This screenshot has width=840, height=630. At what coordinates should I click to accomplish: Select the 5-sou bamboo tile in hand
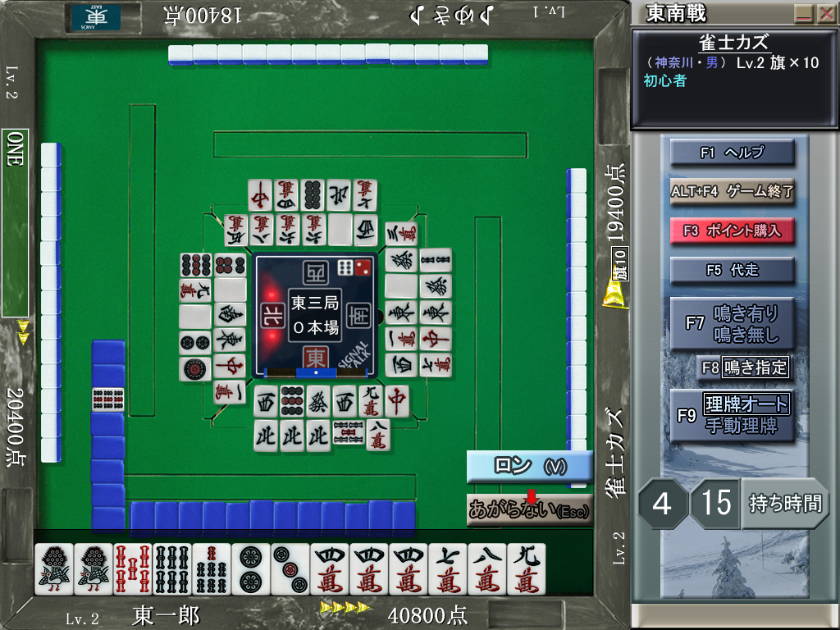pyautogui.click(x=133, y=568)
